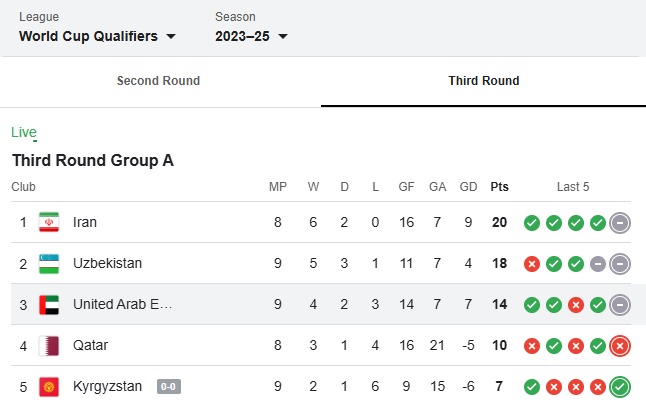646x416 pixels.
Task: Click the Iran flag icon
Action: (49, 222)
